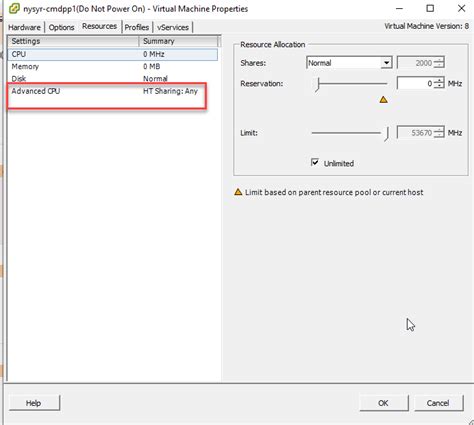Click the VM icon in title bar
The height and width of the screenshot is (425, 474).
click(14, 8)
